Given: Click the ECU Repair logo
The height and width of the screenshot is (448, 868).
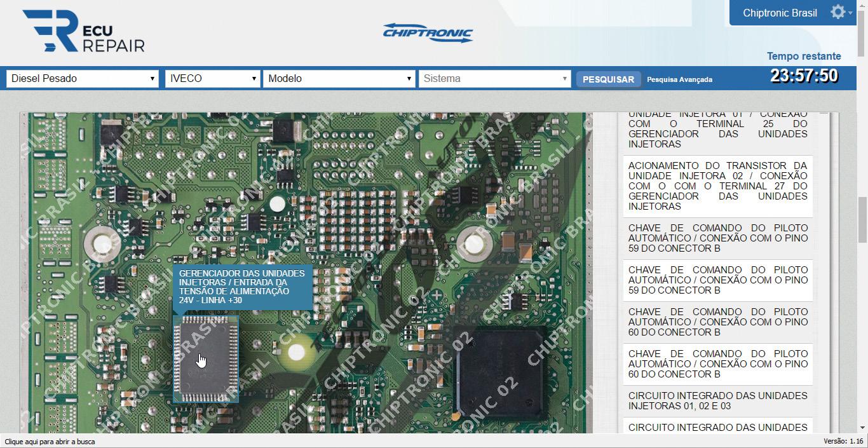Looking at the screenshot, I should click(x=83, y=31).
